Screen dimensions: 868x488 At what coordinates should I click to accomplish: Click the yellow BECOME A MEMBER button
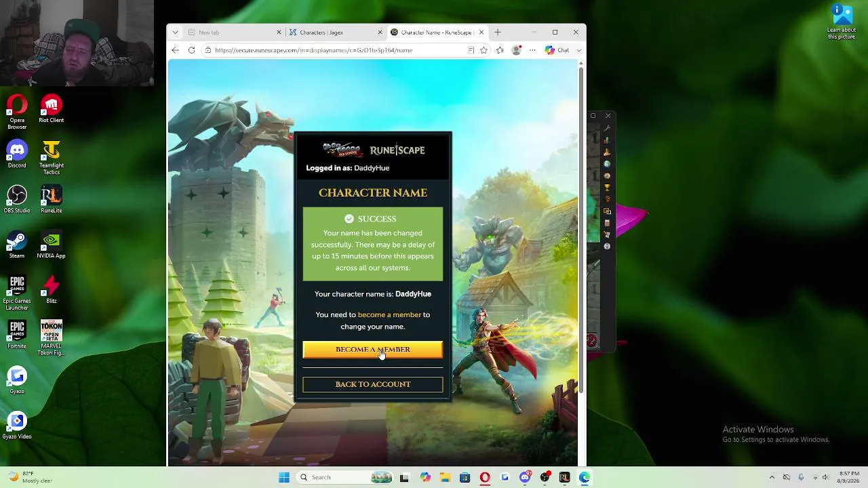[x=373, y=350]
